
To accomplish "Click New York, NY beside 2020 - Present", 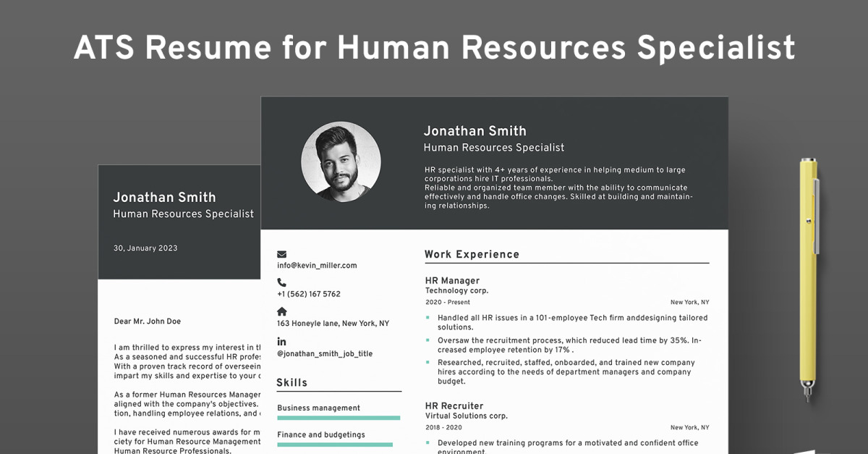I will coord(689,303).
